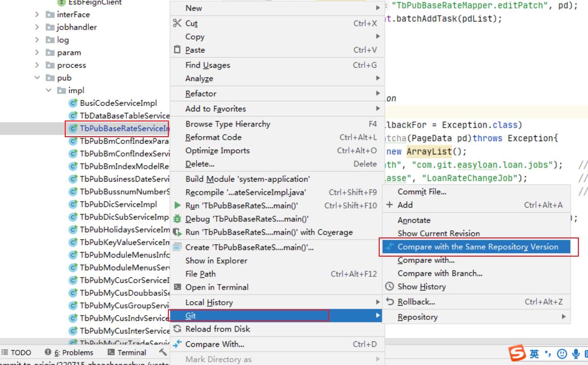Click the Rollback arrow icon
Viewport: 588px width, 365px height.
389,302
